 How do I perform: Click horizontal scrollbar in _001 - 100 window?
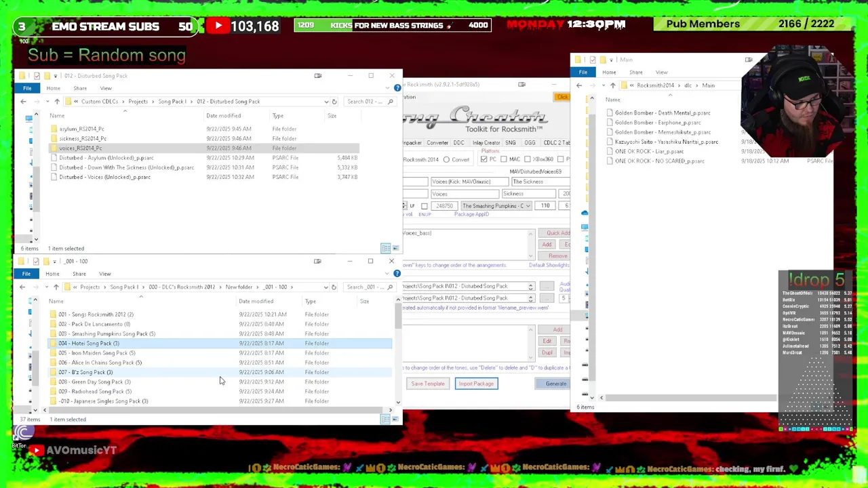[x=217, y=411]
